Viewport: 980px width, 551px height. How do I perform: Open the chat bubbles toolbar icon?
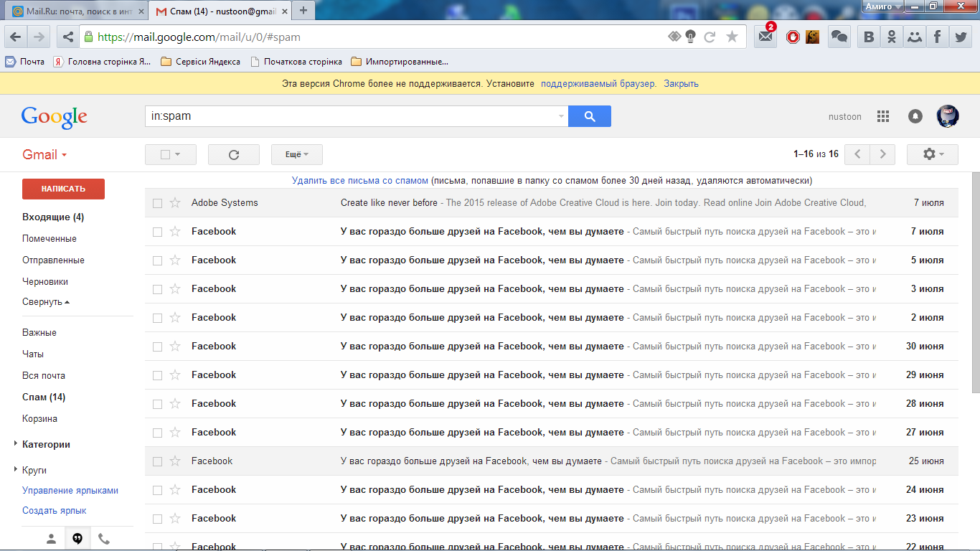point(839,37)
